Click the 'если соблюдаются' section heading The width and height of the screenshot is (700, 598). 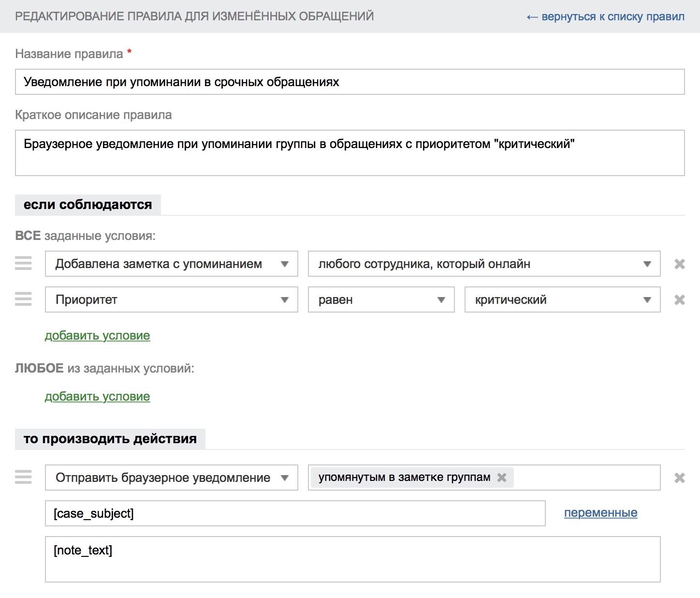pyautogui.click(x=88, y=205)
